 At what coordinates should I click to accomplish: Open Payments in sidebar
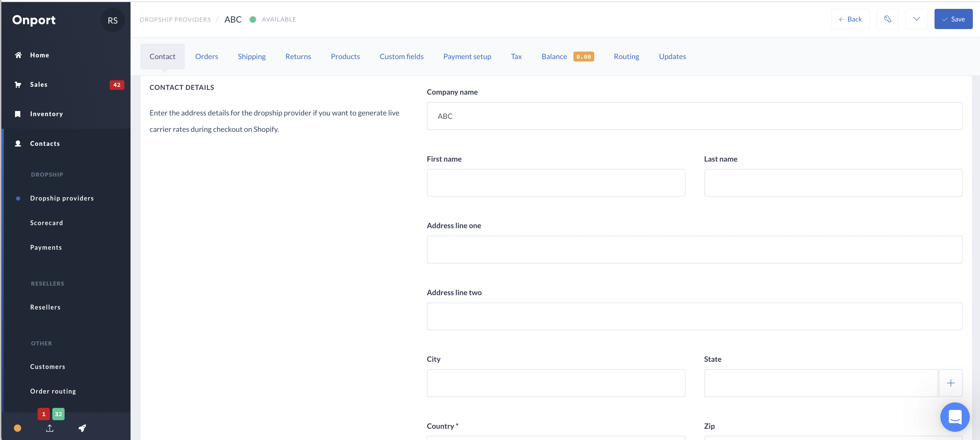46,247
